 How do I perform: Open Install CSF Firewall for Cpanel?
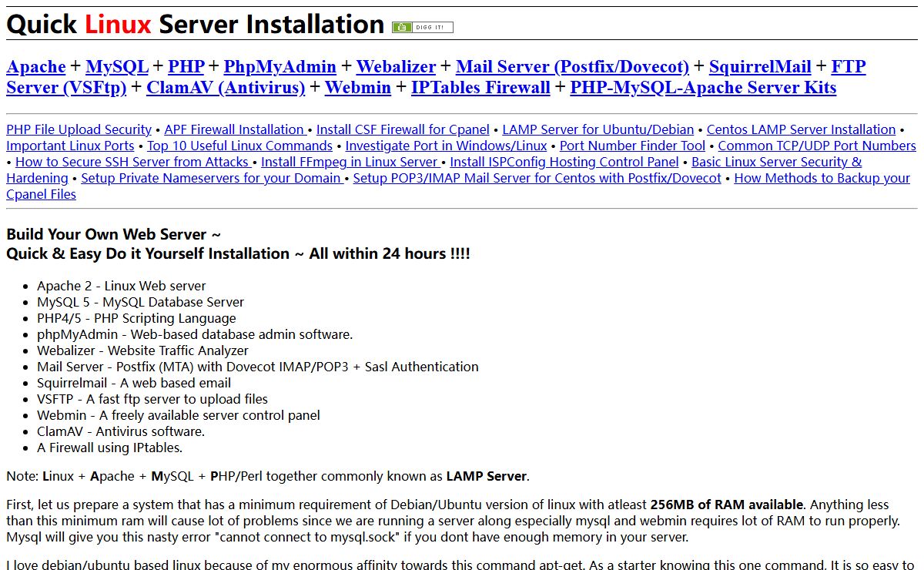click(403, 129)
